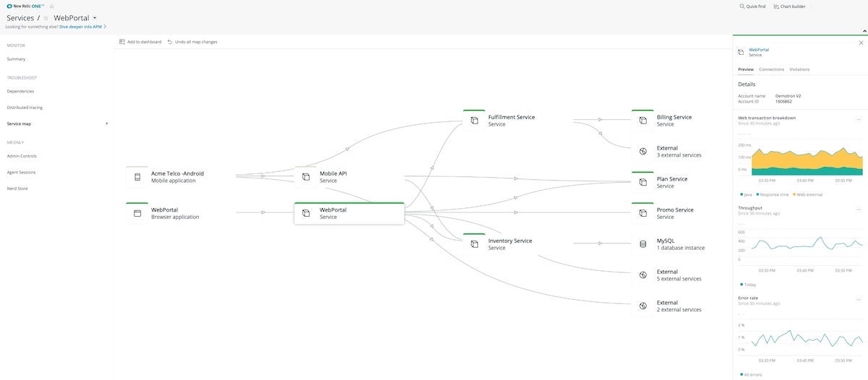The image size is (868, 380).
Task: Close the WebPortal details panel
Action: 861,43
